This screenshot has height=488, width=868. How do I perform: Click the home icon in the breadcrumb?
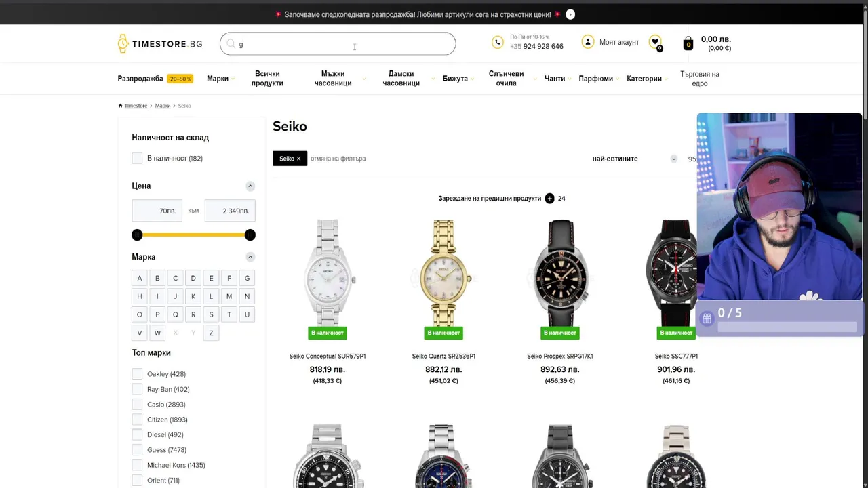[x=121, y=106]
